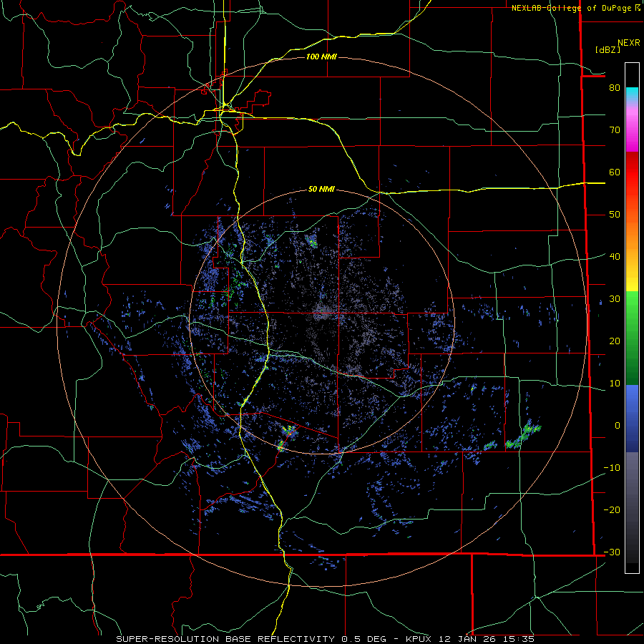Click the NEXR label above the color scale
Screen dimensions: 644x644
pos(629,43)
